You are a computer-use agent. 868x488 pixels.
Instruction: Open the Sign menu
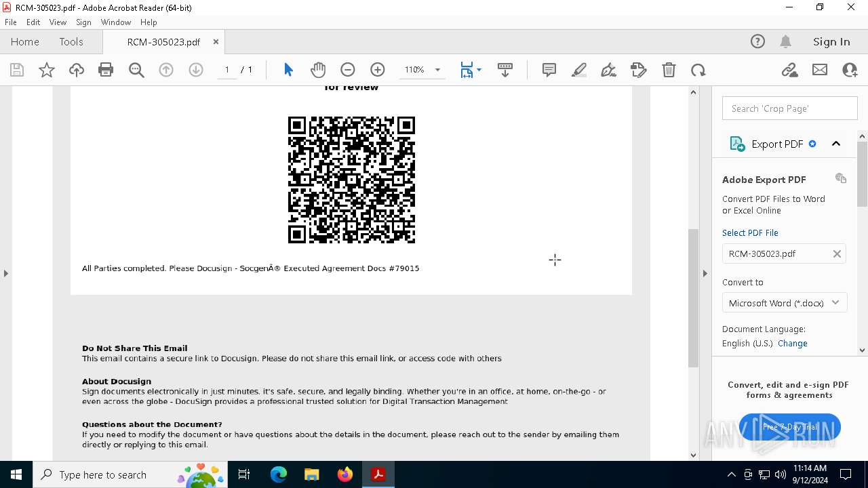[84, 22]
